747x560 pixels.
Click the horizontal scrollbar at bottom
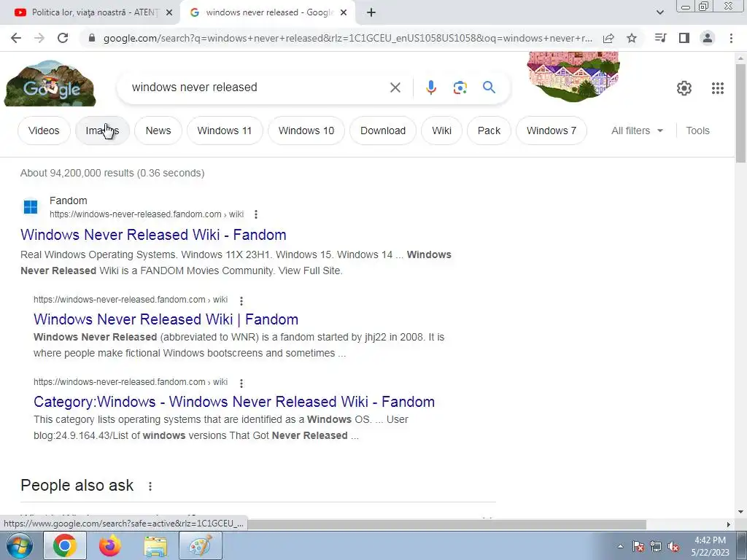[446, 524]
